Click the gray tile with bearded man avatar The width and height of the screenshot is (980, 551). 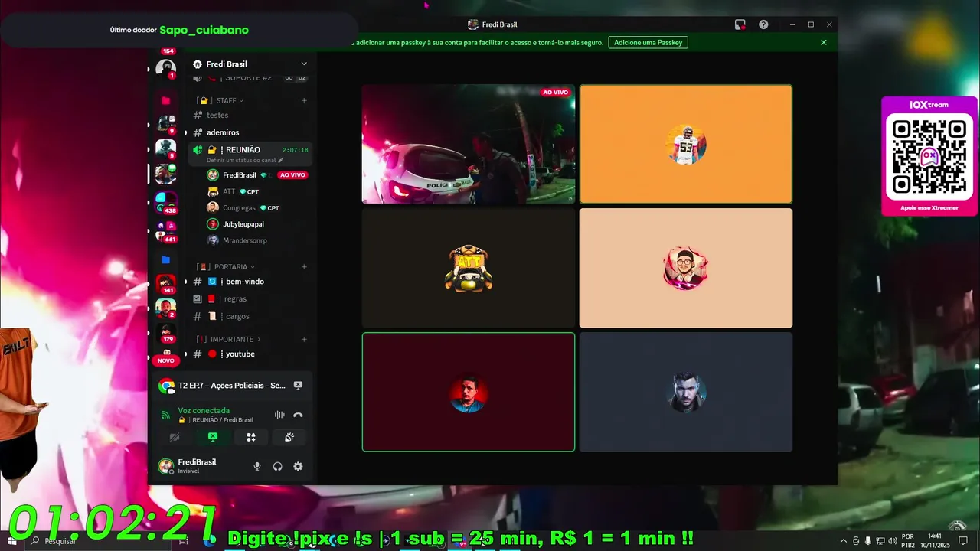pyautogui.click(x=686, y=392)
